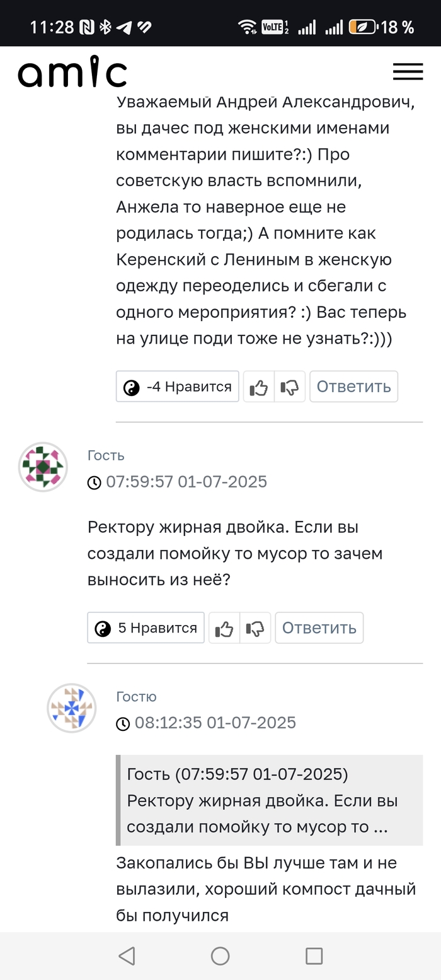Thumbs down the comment rated -4

pos(290,387)
